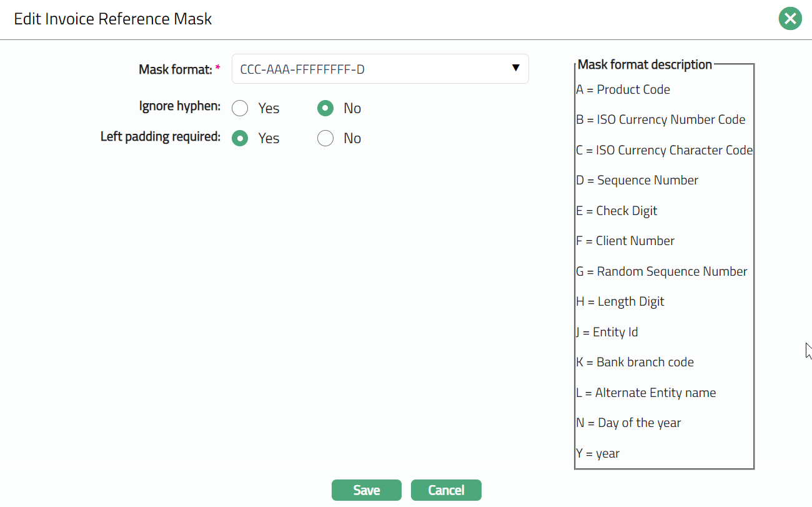Viewport: 812px width, 507px height.
Task: Click the Mask format description heading
Action: click(x=645, y=64)
